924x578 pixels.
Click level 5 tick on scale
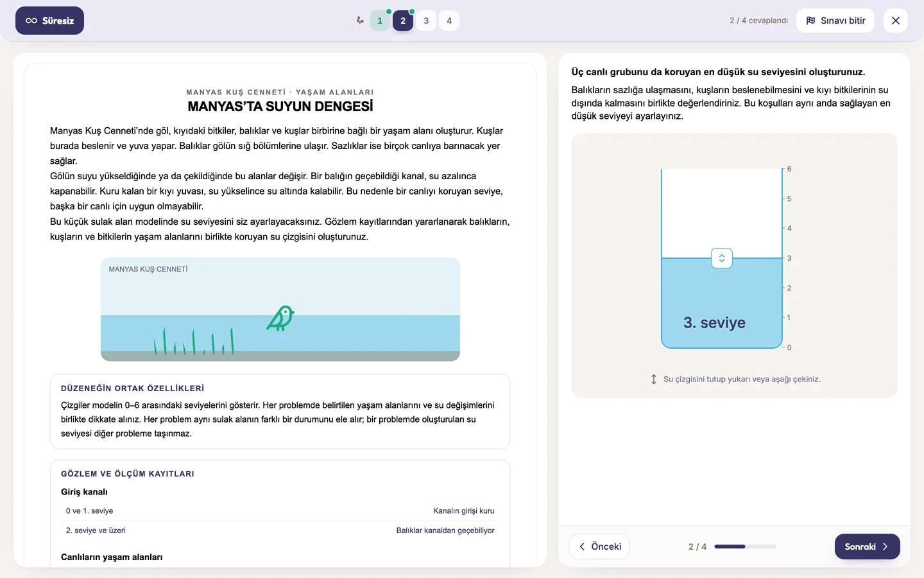788,199
